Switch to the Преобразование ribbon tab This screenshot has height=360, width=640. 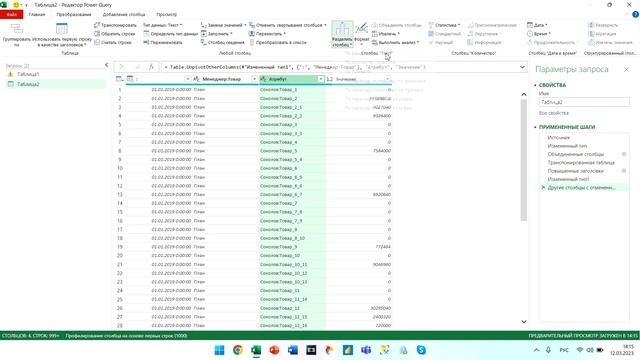(x=74, y=15)
